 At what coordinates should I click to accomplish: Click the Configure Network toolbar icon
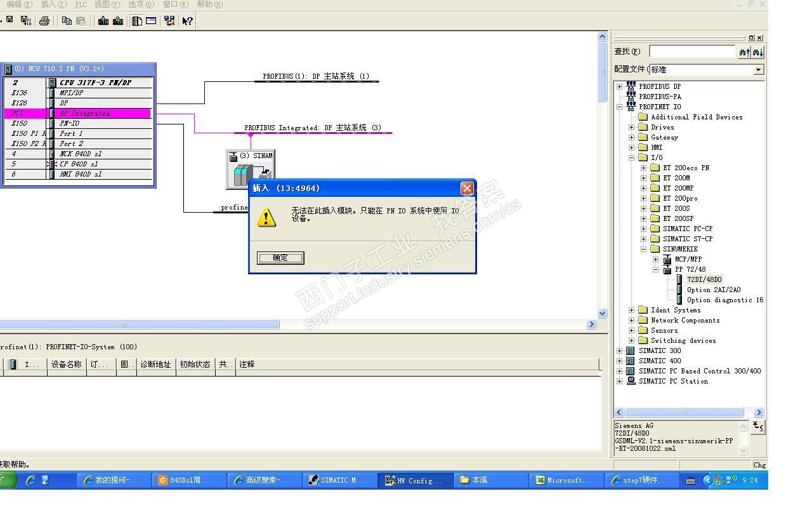coord(169,20)
